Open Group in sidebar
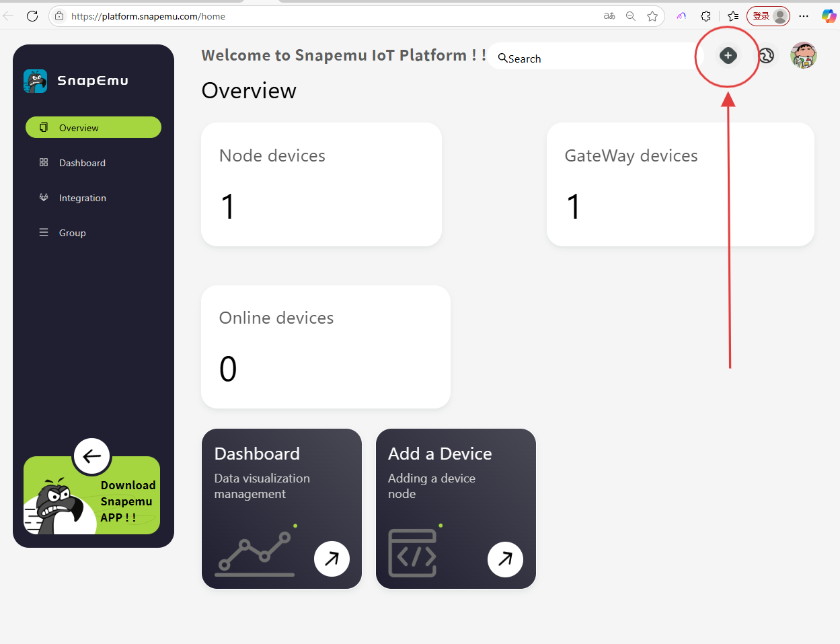Image resolution: width=840 pixels, height=644 pixels. click(72, 233)
